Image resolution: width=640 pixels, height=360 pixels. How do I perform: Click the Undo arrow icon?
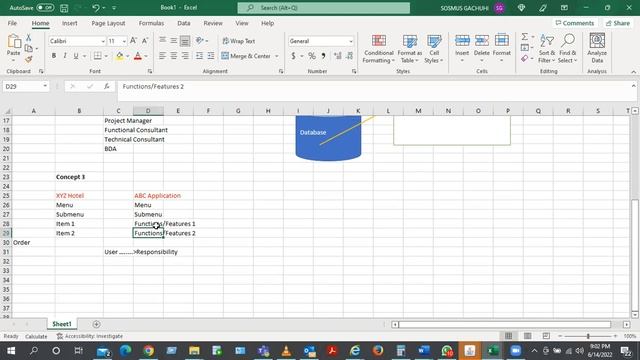(x=96, y=8)
